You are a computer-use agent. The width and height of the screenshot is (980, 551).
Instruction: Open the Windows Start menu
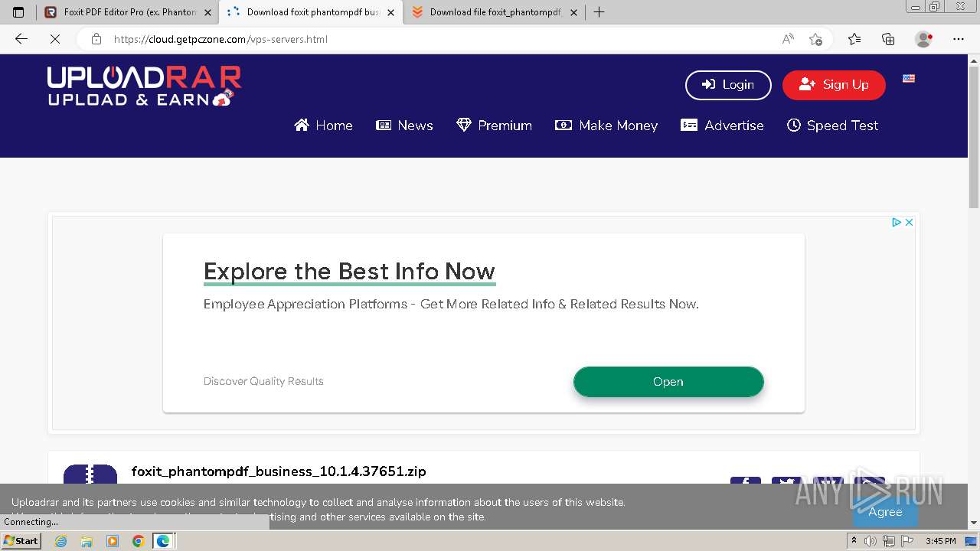pos(21,541)
